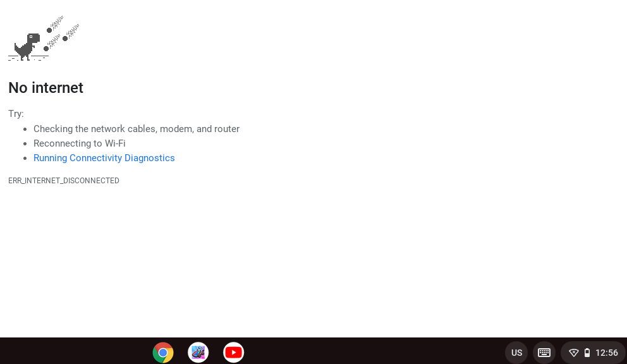The width and height of the screenshot is (627, 364).
Task: Click the empty shelf area left of Chrome
Action: [x=76, y=351]
